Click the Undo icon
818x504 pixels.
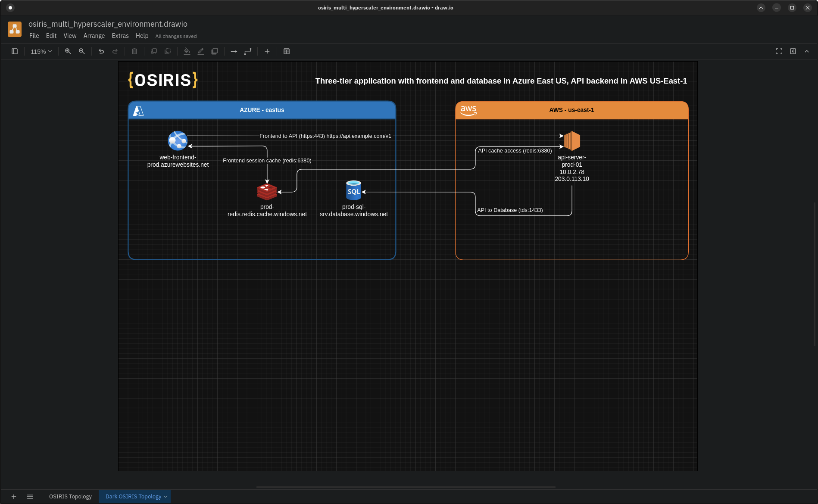pos(101,51)
